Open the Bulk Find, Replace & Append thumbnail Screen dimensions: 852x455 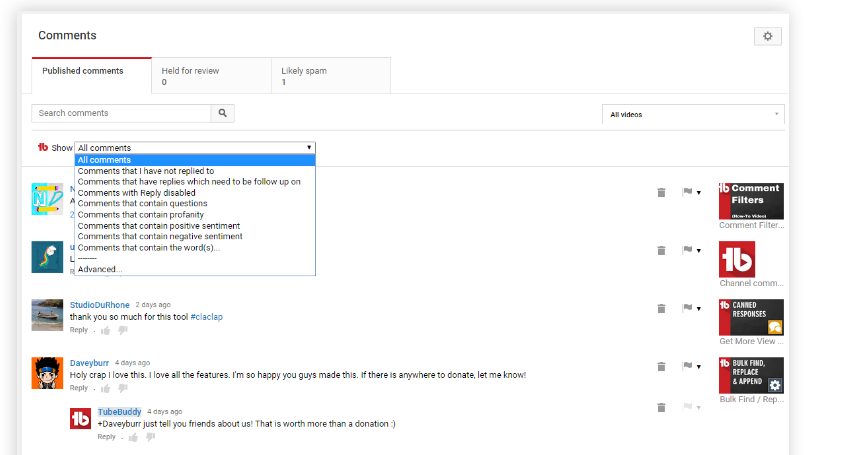(x=751, y=376)
